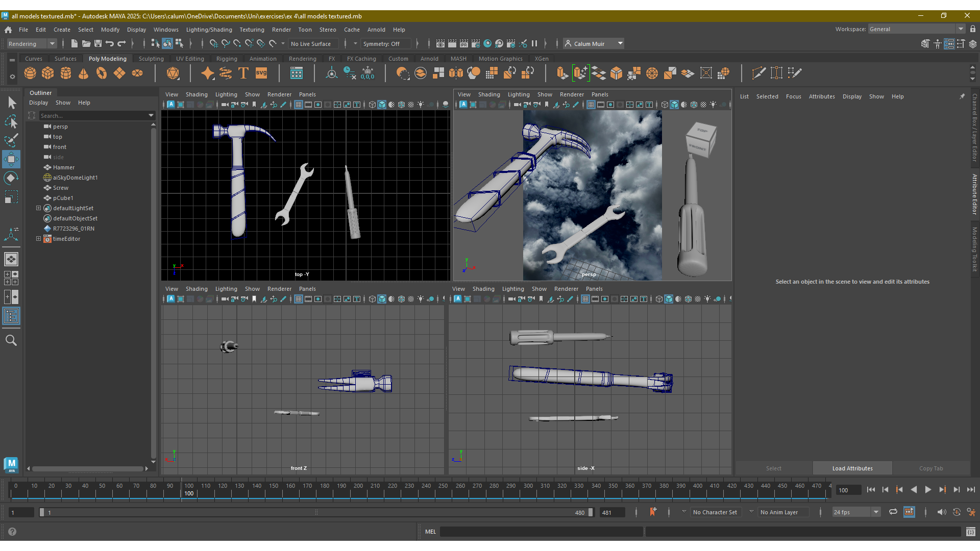This screenshot has height=551, width=980.
Task: Create a polygon cube from shelf
Action: point(48,73)
